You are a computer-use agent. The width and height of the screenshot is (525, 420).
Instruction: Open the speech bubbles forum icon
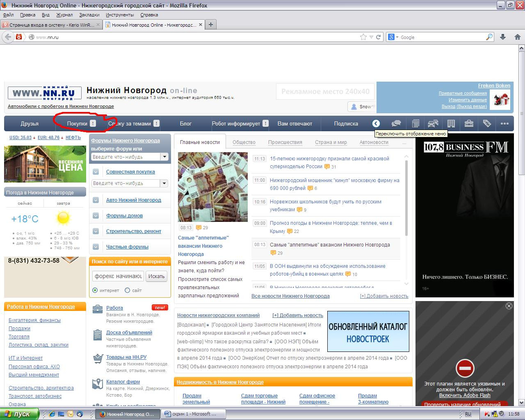396,123
